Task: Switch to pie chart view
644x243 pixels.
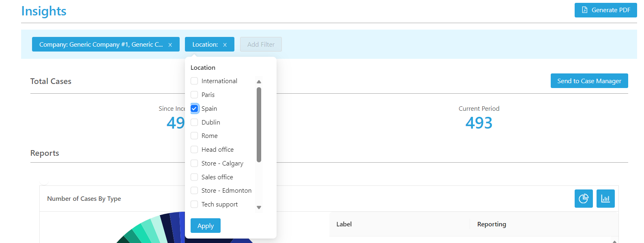Action: [x=584, y=199]
